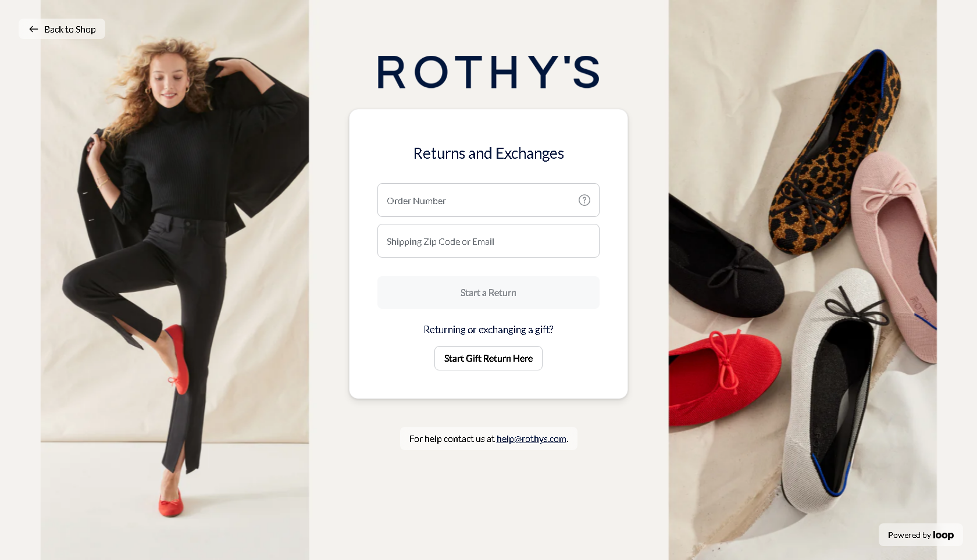The image size is (977, 560).
Task: Click the model photo in black outfit
Action: (174, 280)
